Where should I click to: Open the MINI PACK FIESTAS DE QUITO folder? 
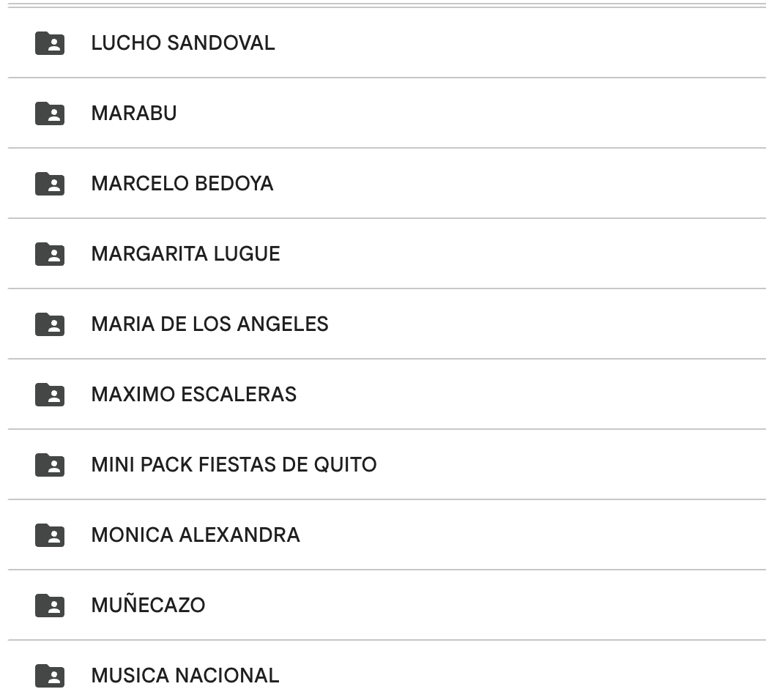pyautogui.click(x=234, y=465)
